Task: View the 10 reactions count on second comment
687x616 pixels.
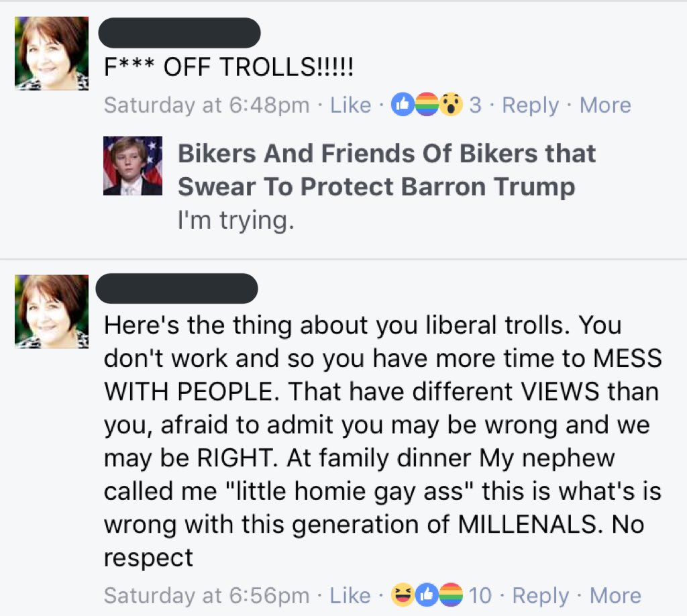Action: [480, 595]
